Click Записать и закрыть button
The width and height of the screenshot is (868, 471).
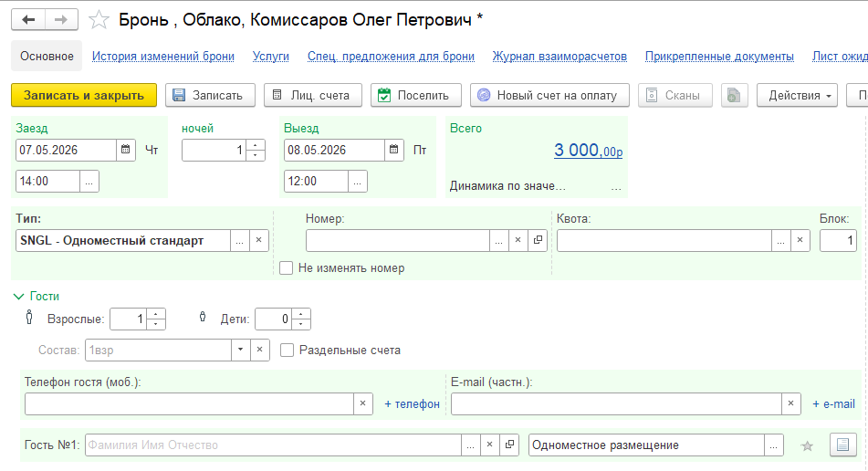[84, 95]
